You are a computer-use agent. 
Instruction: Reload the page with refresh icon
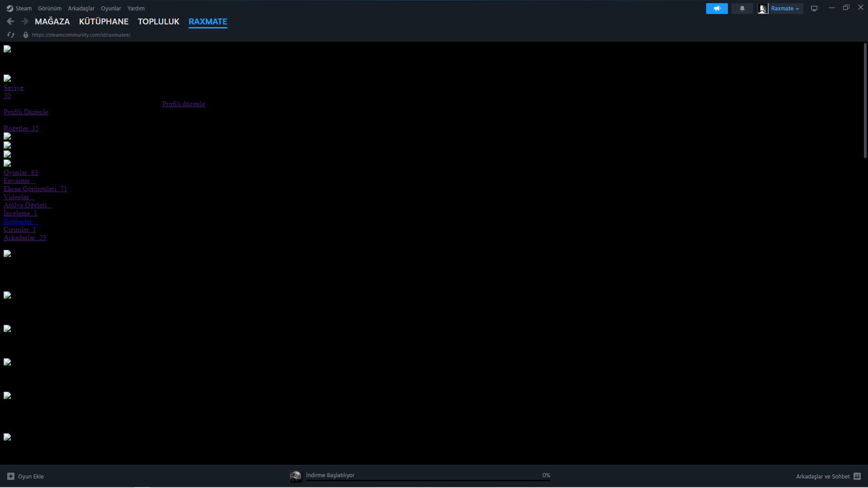(x=11, y=35)
